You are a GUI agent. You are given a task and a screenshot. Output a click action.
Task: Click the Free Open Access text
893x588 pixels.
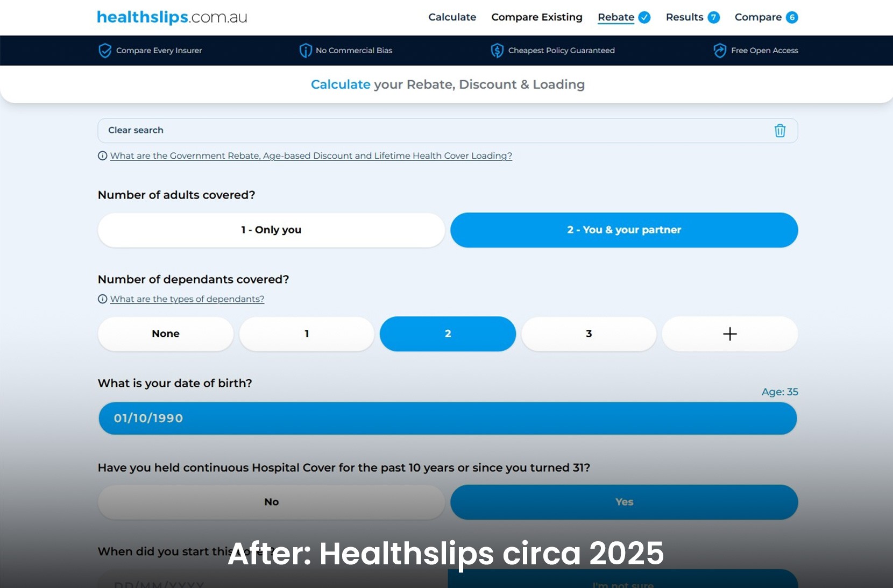tap(764, 51)
